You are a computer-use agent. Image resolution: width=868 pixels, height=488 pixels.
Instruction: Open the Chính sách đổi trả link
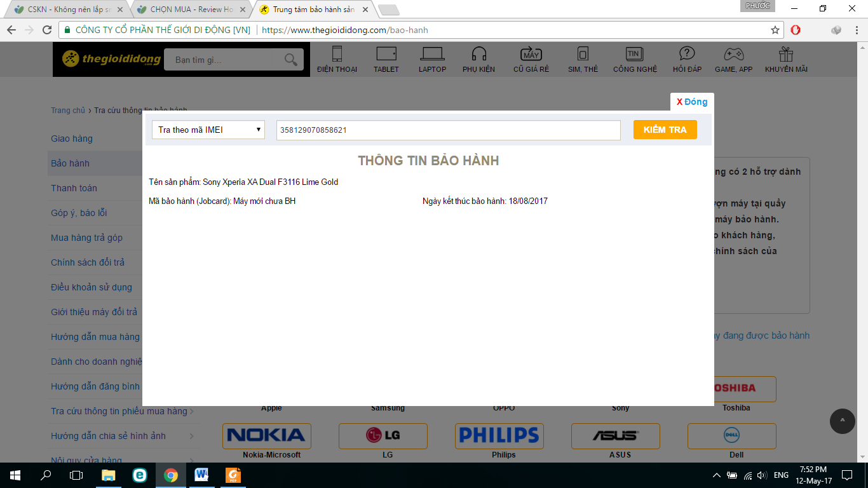[x=88, y=262]
